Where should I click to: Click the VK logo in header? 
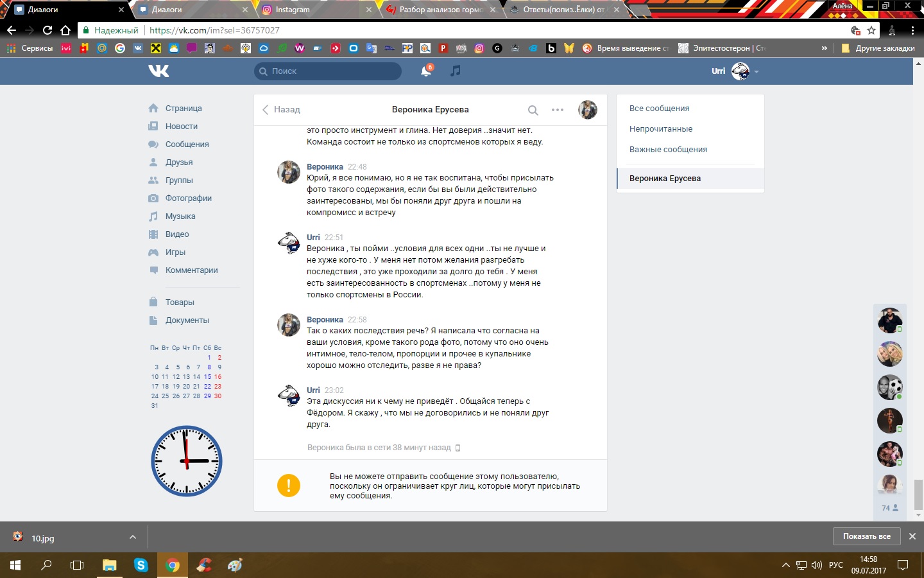click(158, 71)
